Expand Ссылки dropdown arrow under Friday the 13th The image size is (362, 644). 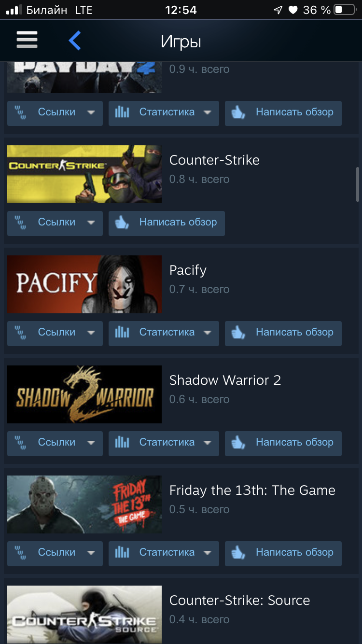[91, 553]
